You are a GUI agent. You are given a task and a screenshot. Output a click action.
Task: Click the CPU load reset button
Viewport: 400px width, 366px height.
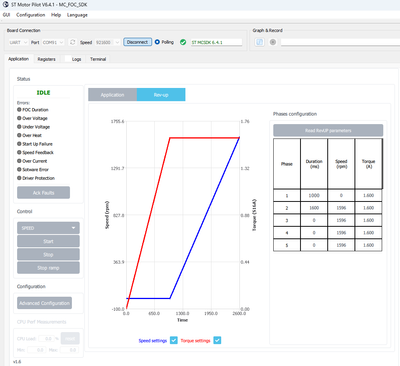[x=70, y=338]
